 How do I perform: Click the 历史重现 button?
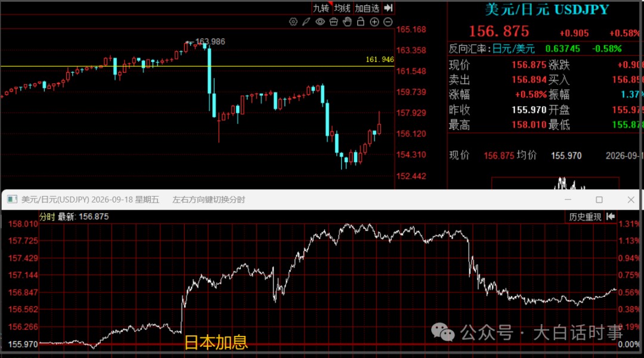tap(585, 216)
